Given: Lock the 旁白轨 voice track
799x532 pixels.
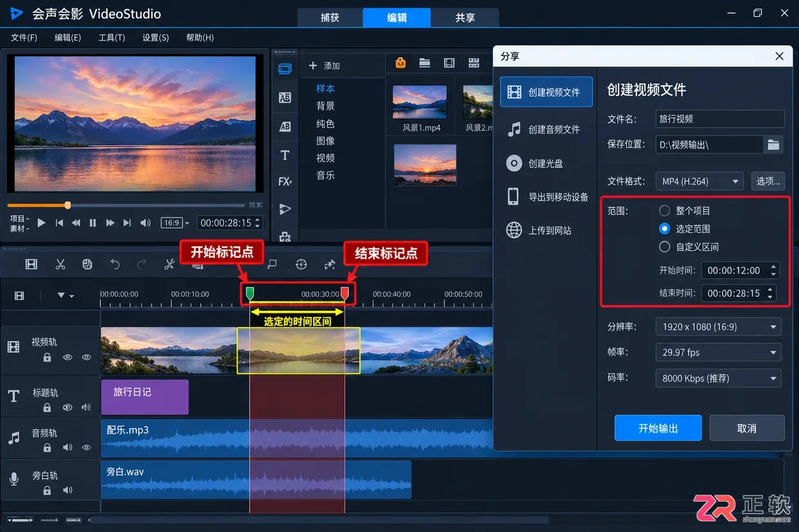Looking at the screenshot, I should coord(47,490).
